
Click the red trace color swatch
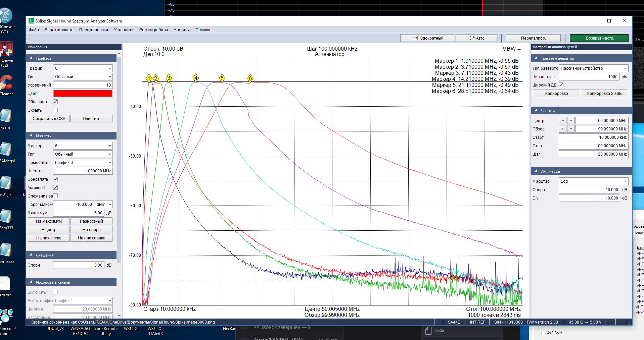(83, 94)
